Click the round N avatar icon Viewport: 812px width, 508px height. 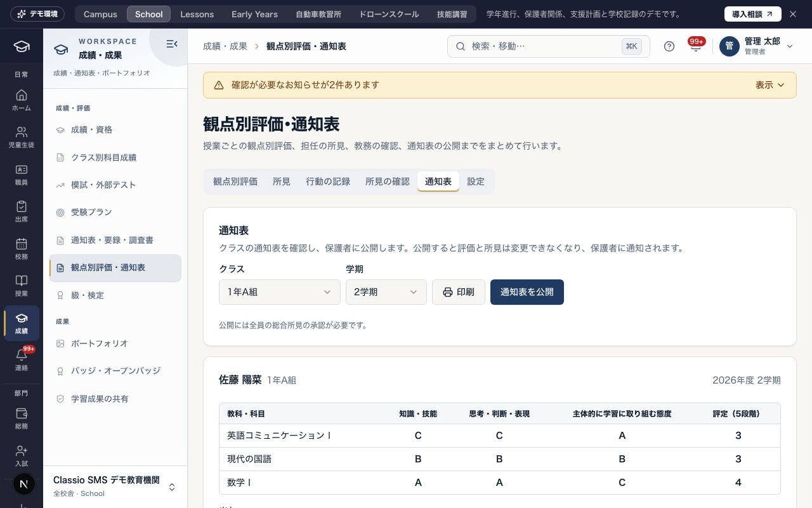point(23,485)
